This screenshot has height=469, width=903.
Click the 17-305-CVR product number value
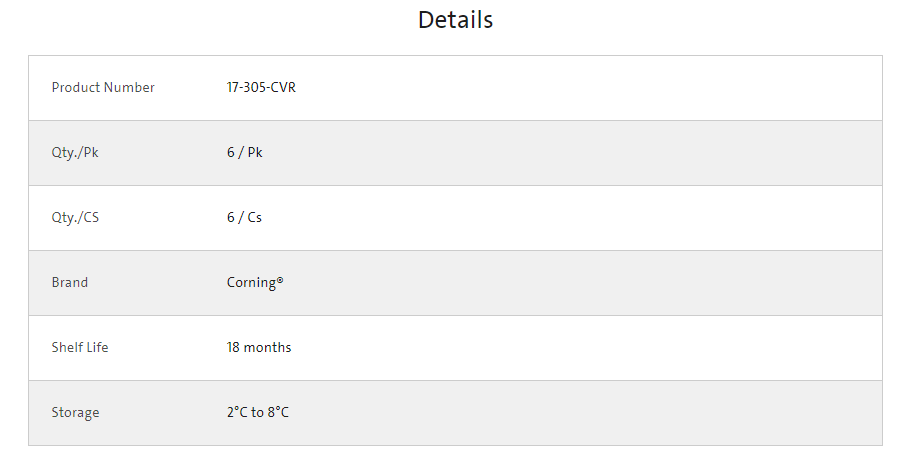coord(261,88)
